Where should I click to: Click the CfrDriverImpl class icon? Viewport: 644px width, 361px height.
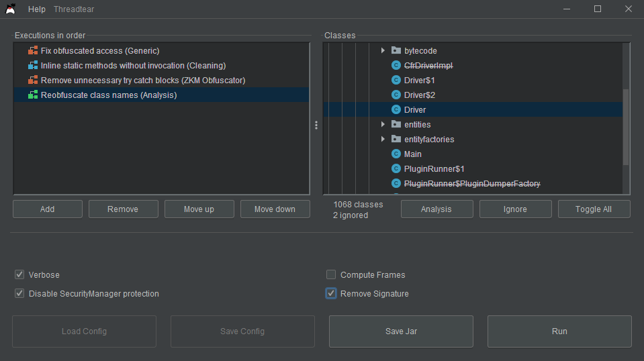click(x=396, y=65)
